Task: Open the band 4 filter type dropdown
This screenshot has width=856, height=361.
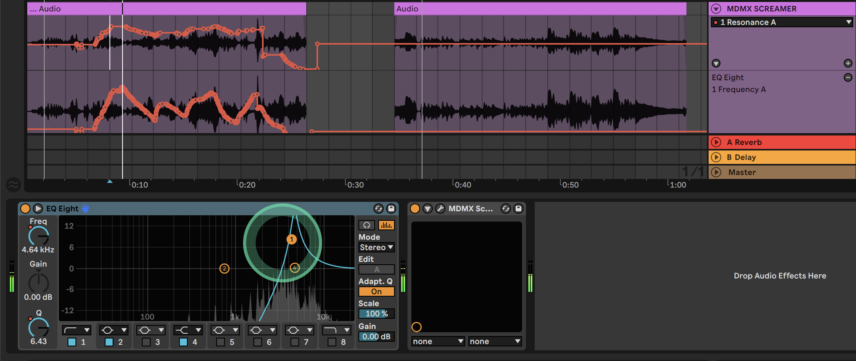Action: [187, 330]
